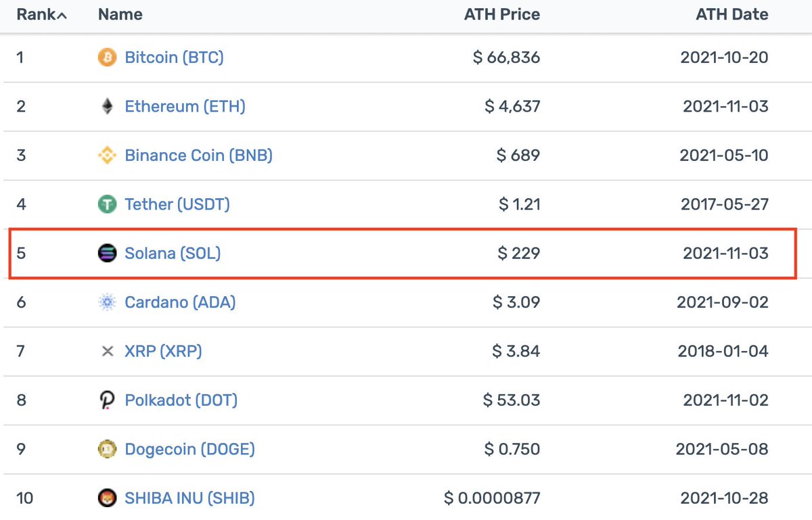Viewport: 812px width, 520px height.
Task: Select Binance Coin's date 2021-05-10
Action: tap(724, 156)
